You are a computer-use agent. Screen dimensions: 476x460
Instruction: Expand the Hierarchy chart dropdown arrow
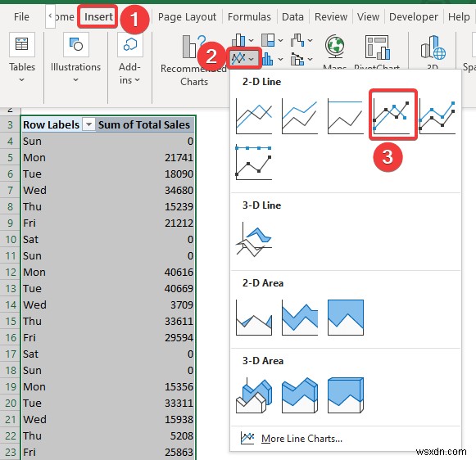coord(281,40)
